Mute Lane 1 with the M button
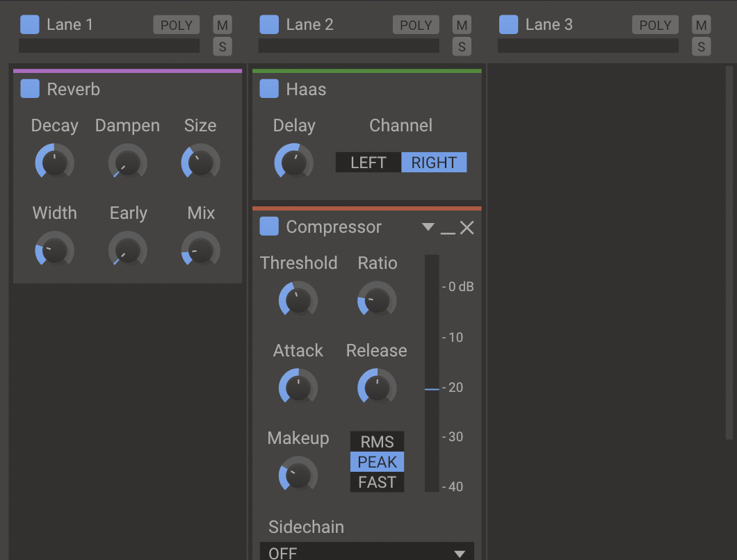 coord(222,25)
